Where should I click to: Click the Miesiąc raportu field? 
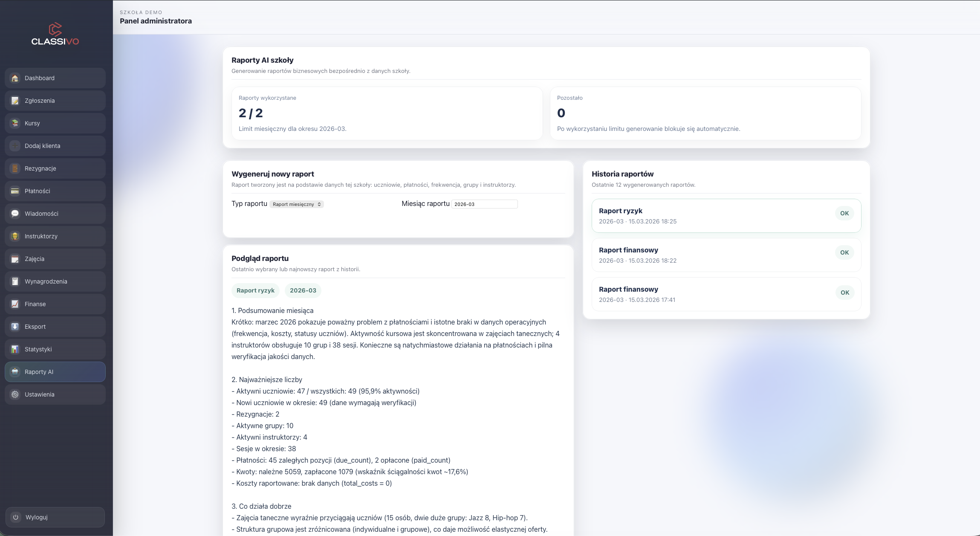coord(484,204)
